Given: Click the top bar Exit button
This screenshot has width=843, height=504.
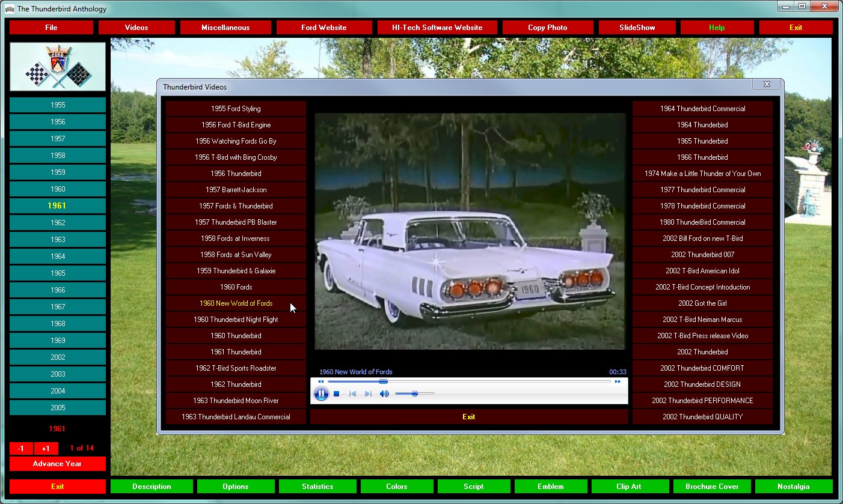Looking at the screenshot, I should pos(795,28).
